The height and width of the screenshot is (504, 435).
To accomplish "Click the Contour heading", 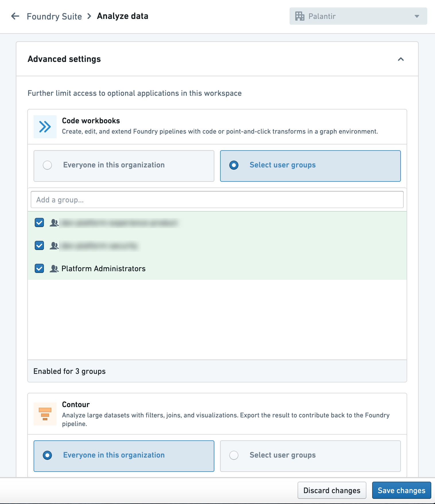I will click(x=76, y=405).
